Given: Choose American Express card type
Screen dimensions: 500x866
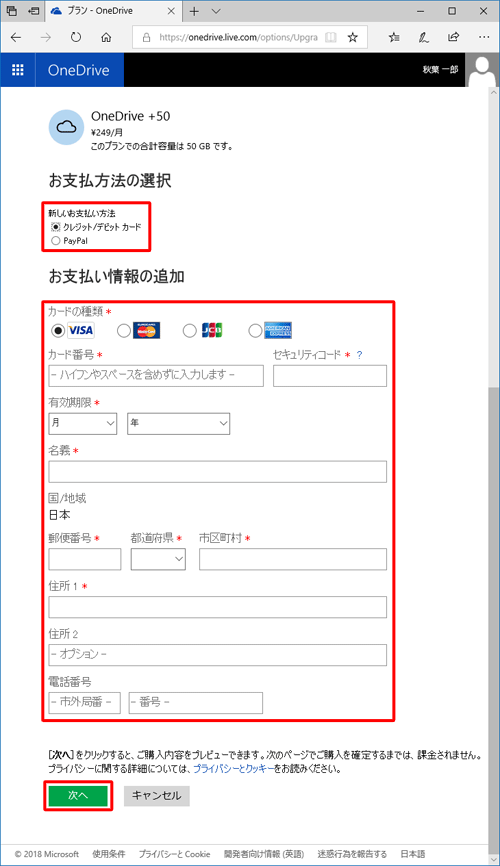Looking at the screenshot, I should [x=255, y=330].
